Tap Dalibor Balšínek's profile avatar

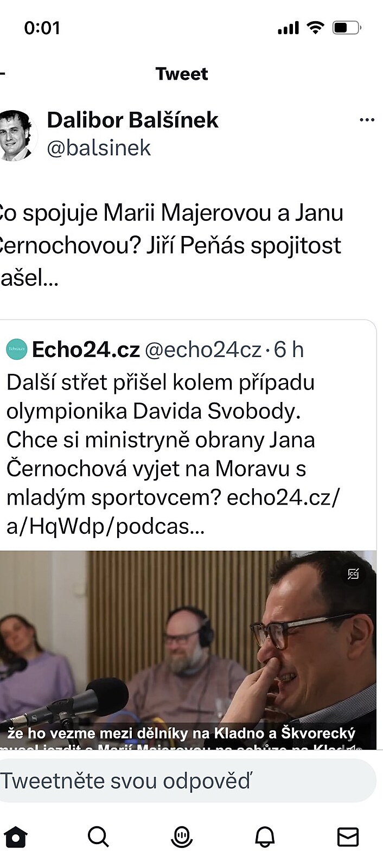15,135
